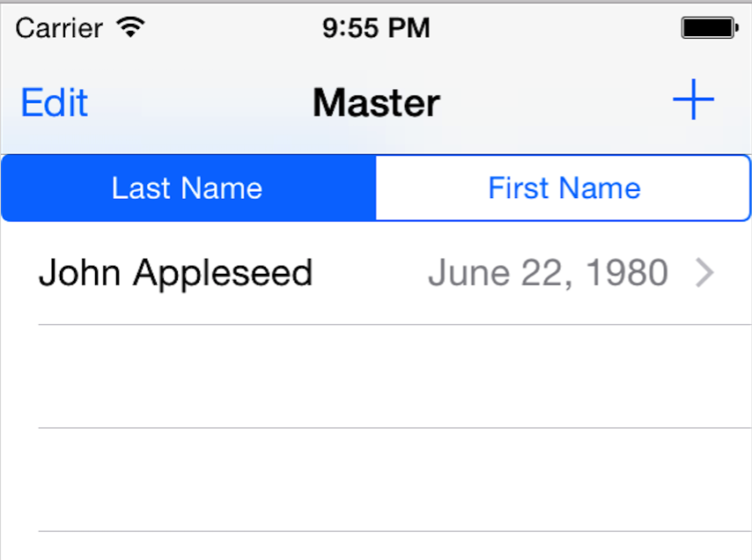Image resolution: width=752 pixels, height=560 pixels.
Task: Tap the plus icon to add entry
Action: point(693,102)
